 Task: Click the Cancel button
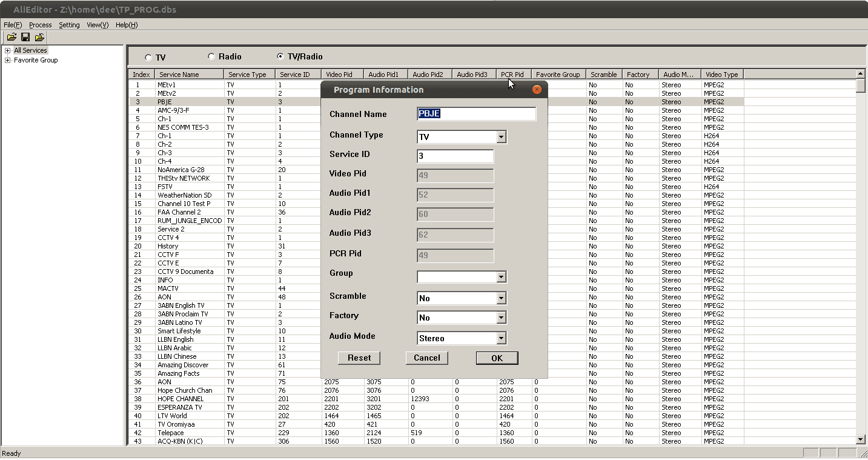point(426,358)
